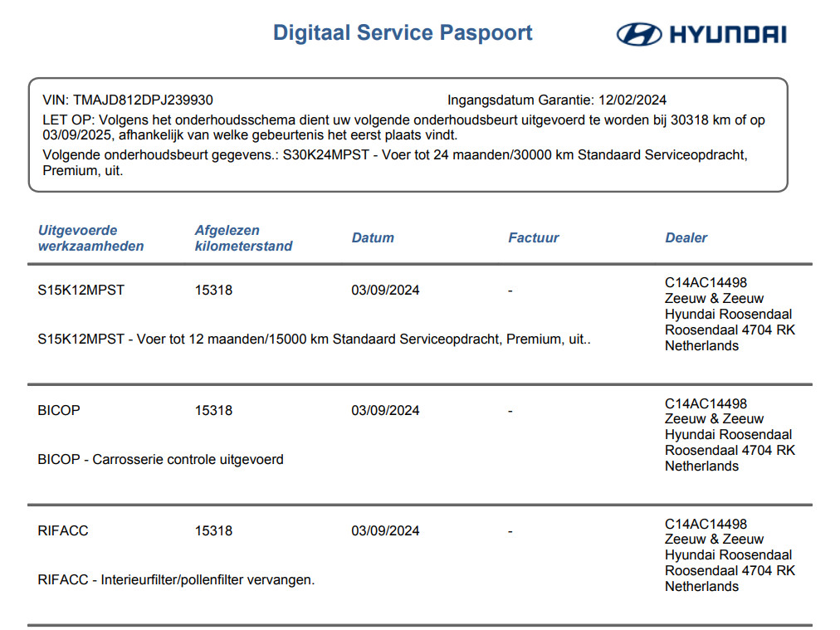Click the Dealer column header
Image resolution: width=840 pixels, height=630 pixels.
coord(686,238)
